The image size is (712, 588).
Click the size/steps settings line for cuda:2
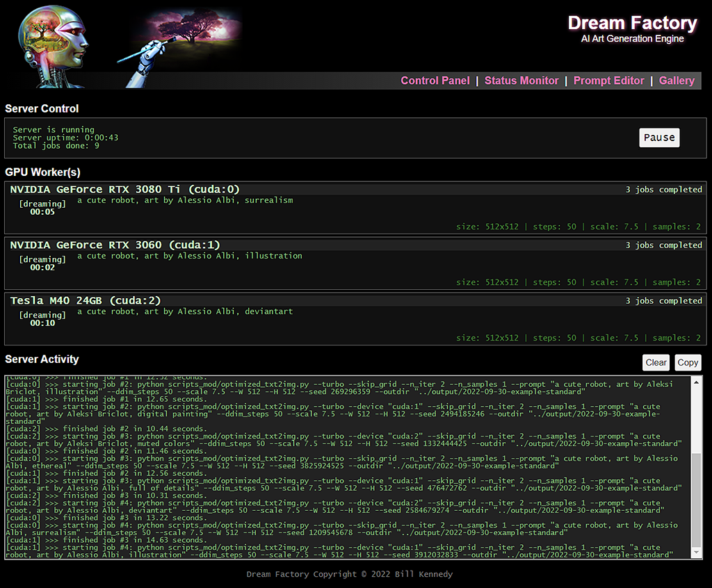pos(578,338)
